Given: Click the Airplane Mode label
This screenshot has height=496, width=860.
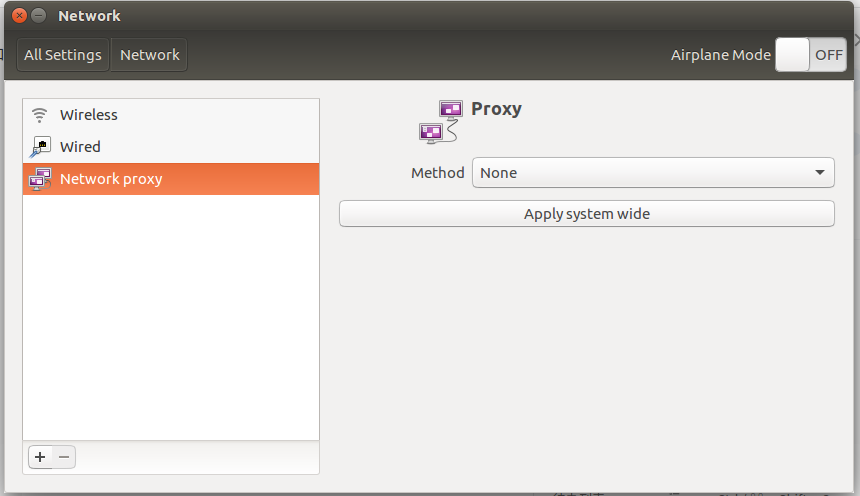Looking at the screenshot, I should pos(721,55).
